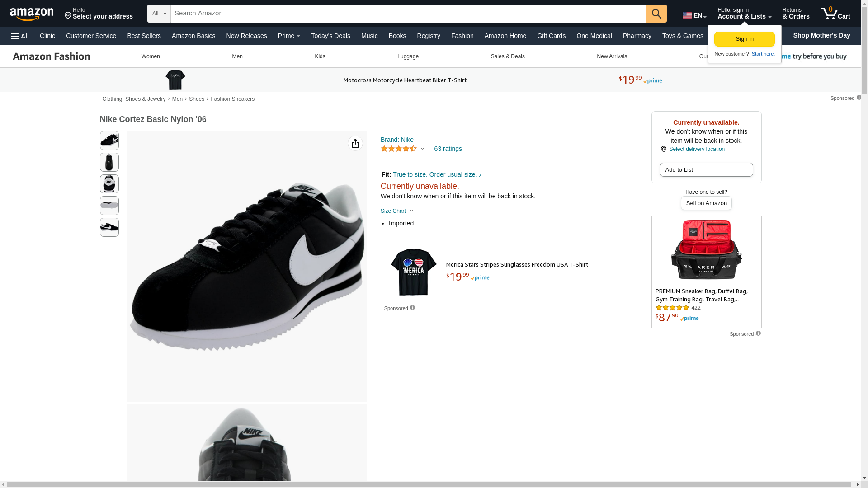
Task: Click the Amazon logo
Action: pos(32,14)
